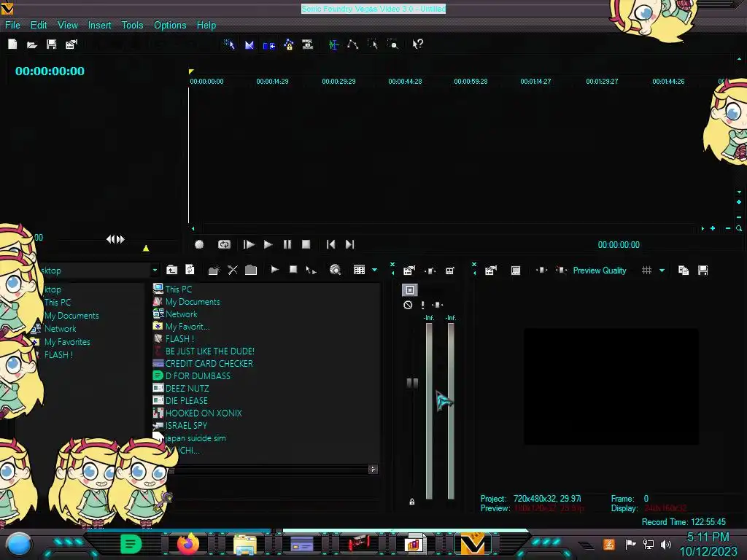Screen dimensions: 747x560
Task: Click Play From Start button
Action: (x=249, y=244)
